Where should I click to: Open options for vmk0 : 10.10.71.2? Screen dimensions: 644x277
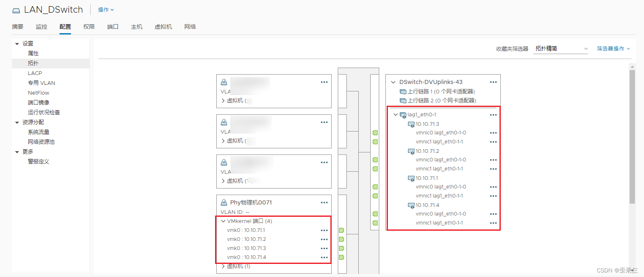(324, 239)
